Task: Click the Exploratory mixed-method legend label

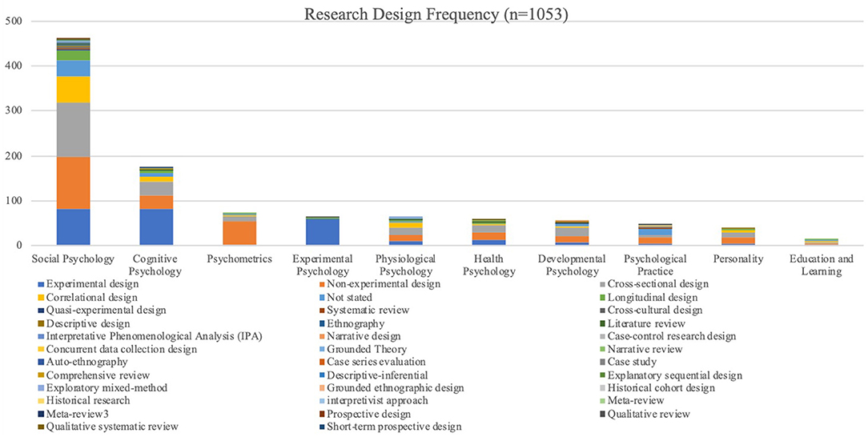Action: (x=106, y=388)
